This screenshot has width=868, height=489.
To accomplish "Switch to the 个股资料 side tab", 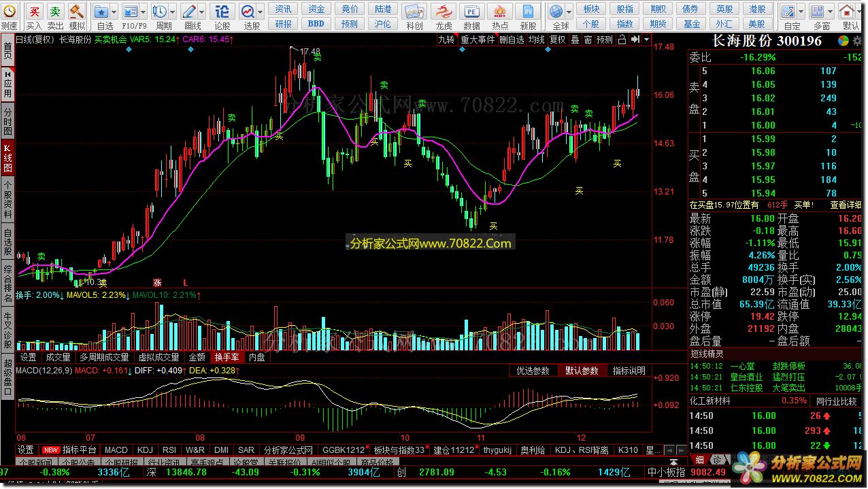I will coord(7,199).
